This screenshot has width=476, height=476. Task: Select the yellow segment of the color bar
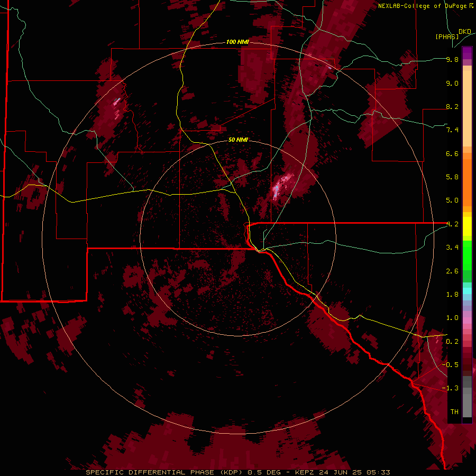point(467,226)
